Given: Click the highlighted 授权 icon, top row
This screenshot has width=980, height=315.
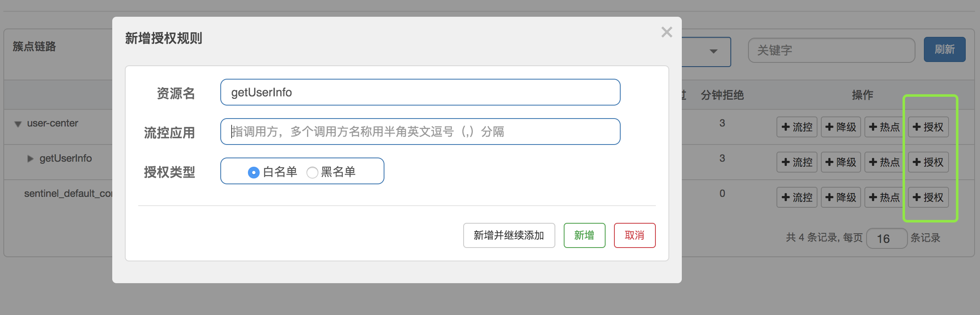Looking at the screenshot, I should point(928,127).
